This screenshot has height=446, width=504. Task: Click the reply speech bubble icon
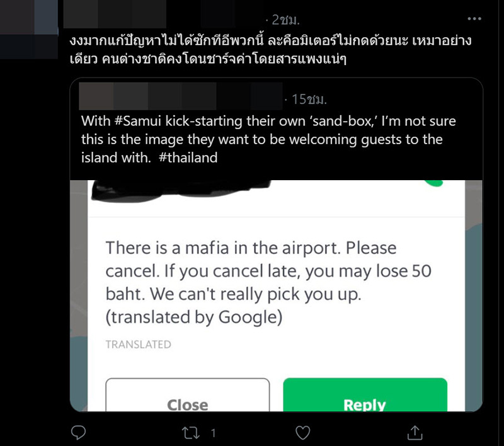click(x=78, y=433)
